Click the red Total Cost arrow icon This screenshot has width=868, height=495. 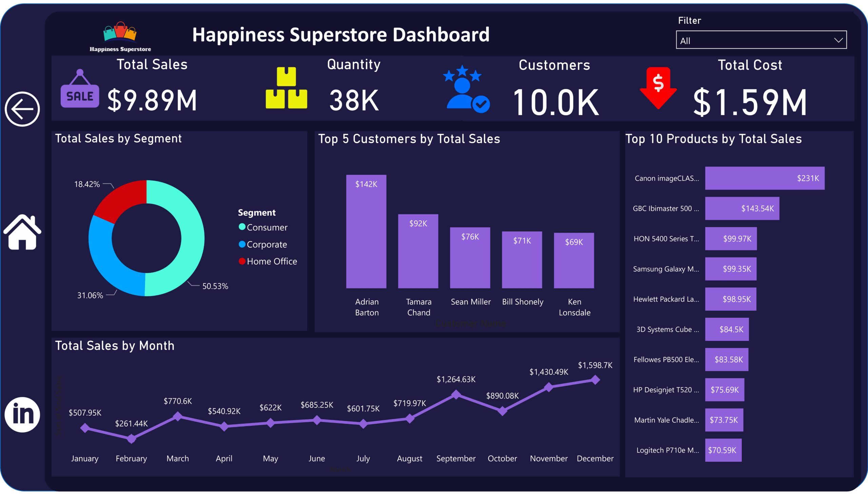658,88
